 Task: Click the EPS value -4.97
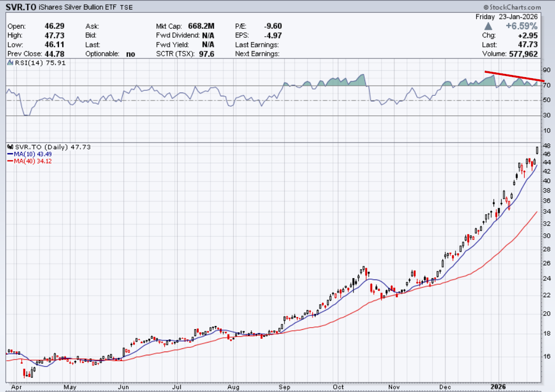[x=273, y=36]
